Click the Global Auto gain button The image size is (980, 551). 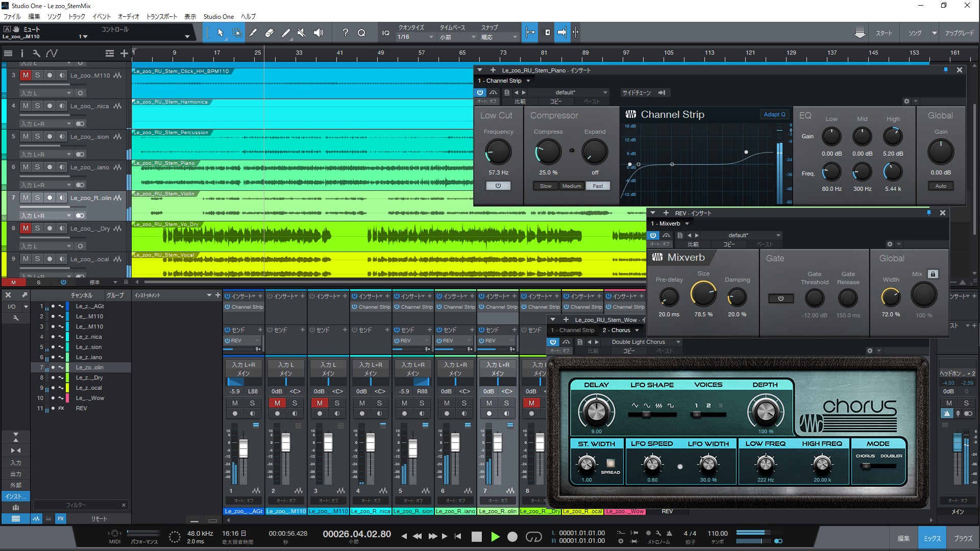click(x=940, y=186)
